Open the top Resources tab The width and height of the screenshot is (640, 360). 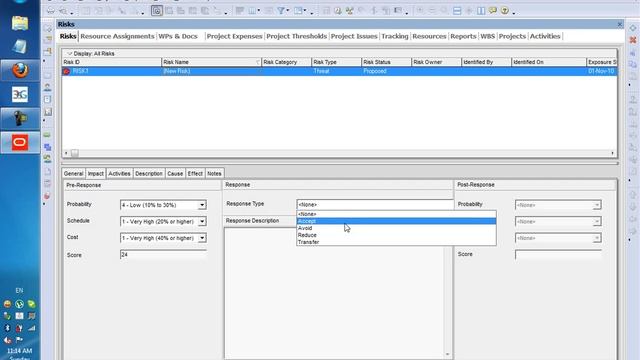429,36
